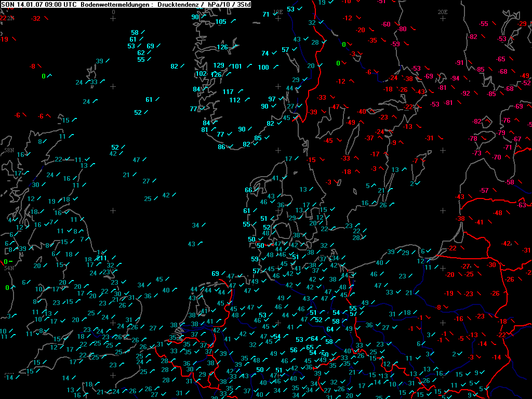Click the 20E longitude label
The height and width of the screenshot is (399, 532).
(442, 12)
